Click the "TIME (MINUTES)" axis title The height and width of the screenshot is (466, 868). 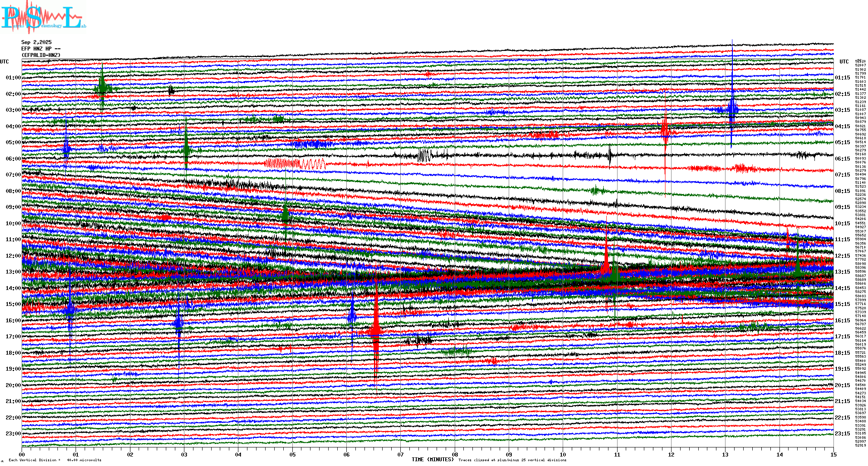point(433,460)
